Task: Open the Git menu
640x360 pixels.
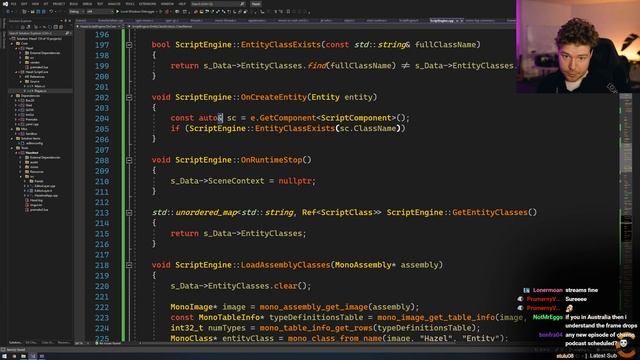Action: (46, 4)
